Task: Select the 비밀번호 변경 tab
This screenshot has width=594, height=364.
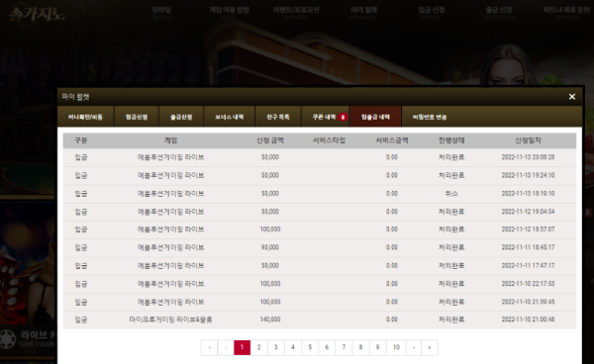Action: [x=430, y=117]
